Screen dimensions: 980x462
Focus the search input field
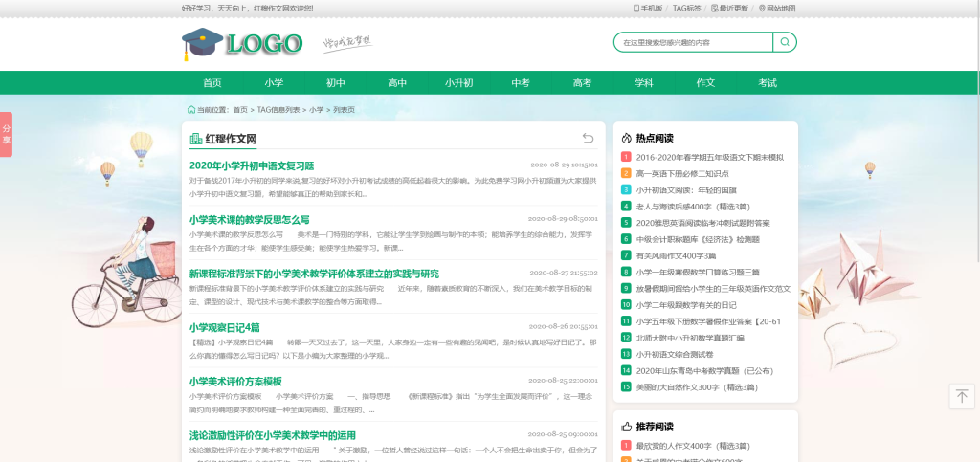click(x=694, y=42)
